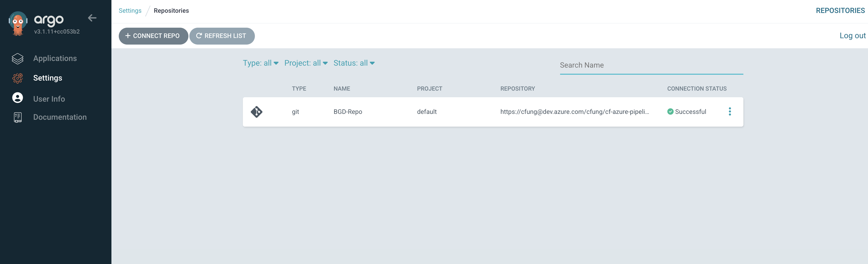The width and height of the screenshot is (868, 264).
Task: Open three-dot menu for BGD-Repo
Action: click(729, 112)
